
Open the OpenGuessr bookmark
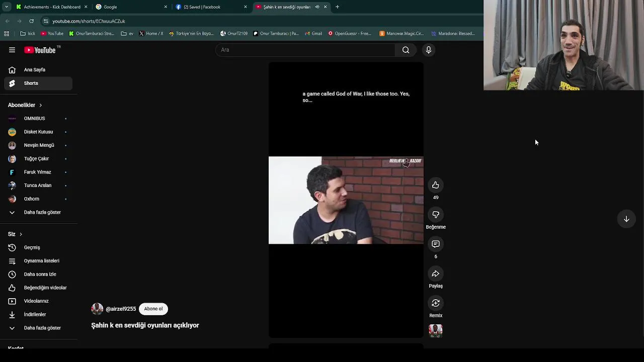click(350, 34)
